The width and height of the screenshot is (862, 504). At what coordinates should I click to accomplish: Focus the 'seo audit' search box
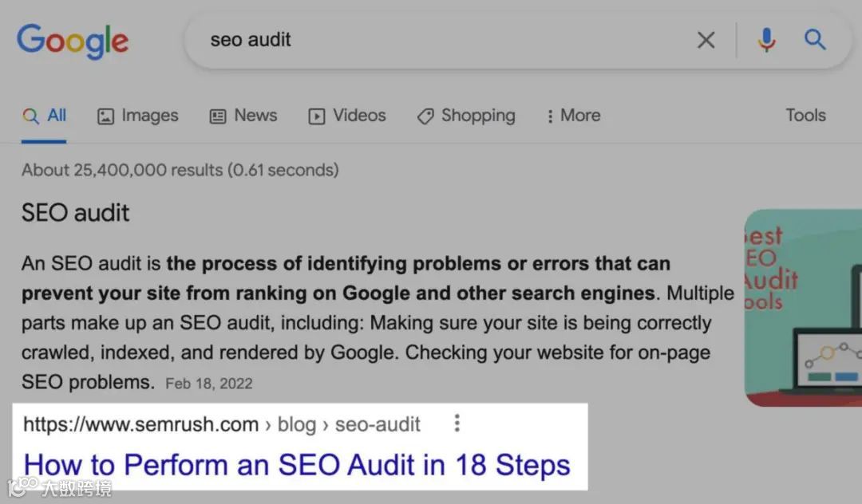point(439,40)
